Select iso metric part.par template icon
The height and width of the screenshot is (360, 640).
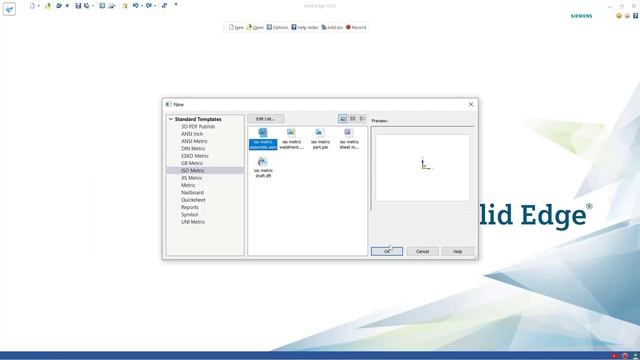tap(320, 139)
